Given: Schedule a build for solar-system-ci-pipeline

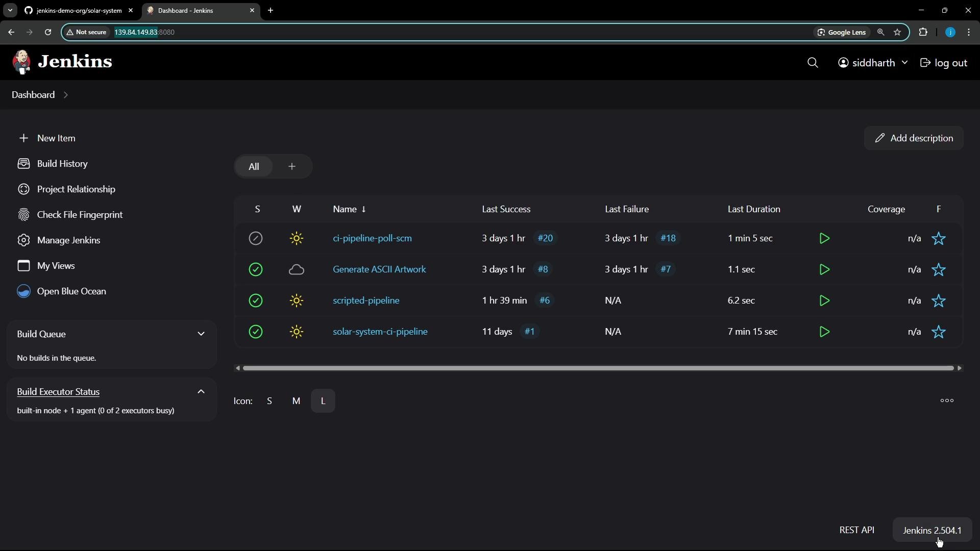Looking at the screenshot, I should tap(824, 332).
